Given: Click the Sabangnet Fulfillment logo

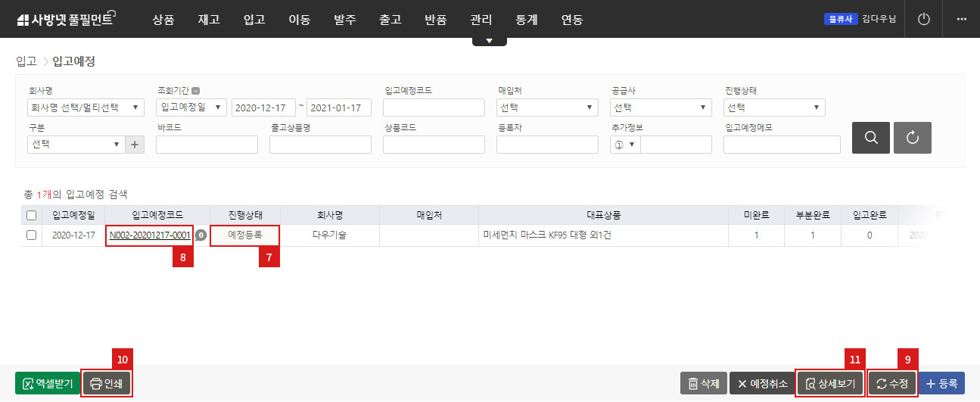Looking at the screenshot, I should 65,19.
